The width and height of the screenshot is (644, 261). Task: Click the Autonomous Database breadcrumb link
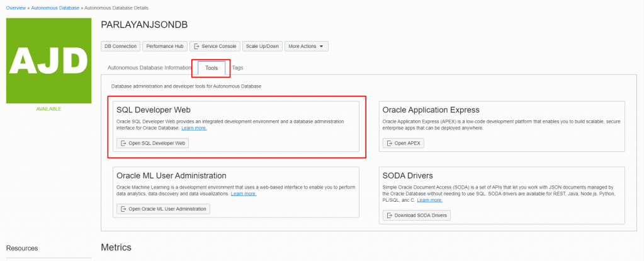point(55,8)
